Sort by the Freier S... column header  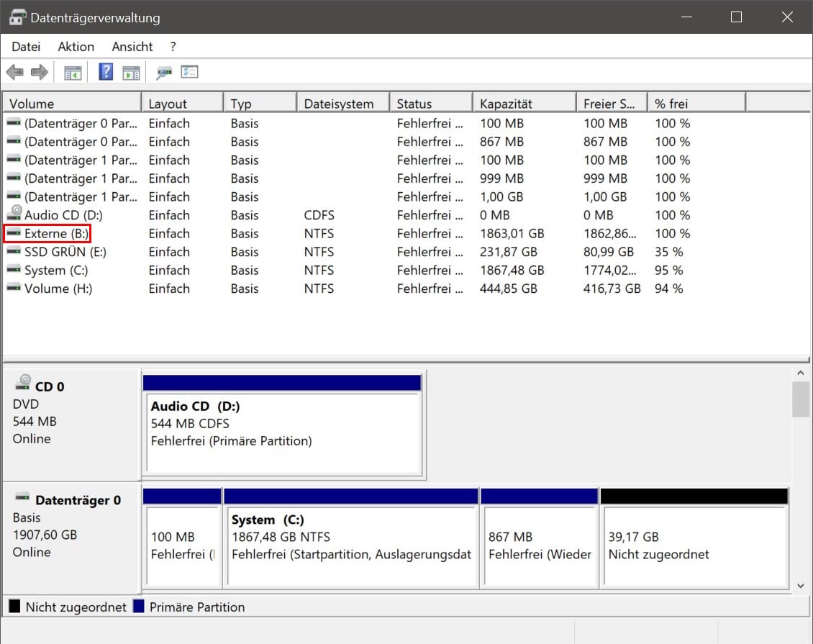click(612, 103)
